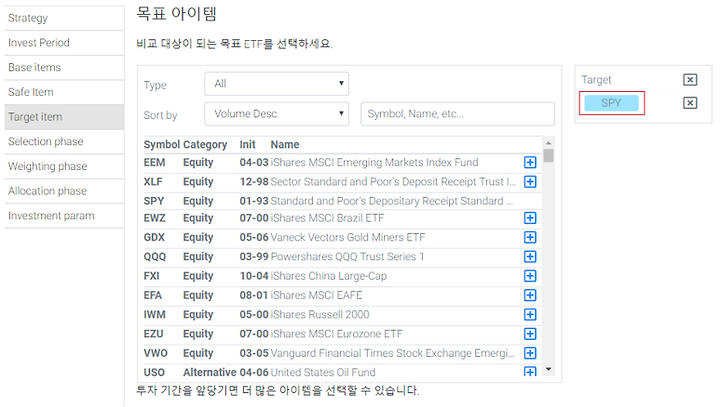Image resolution: width=720 pixels, height=407 pixels.
Task: Open Sort by Volume Desc dropdown
Action: point(276,113)
